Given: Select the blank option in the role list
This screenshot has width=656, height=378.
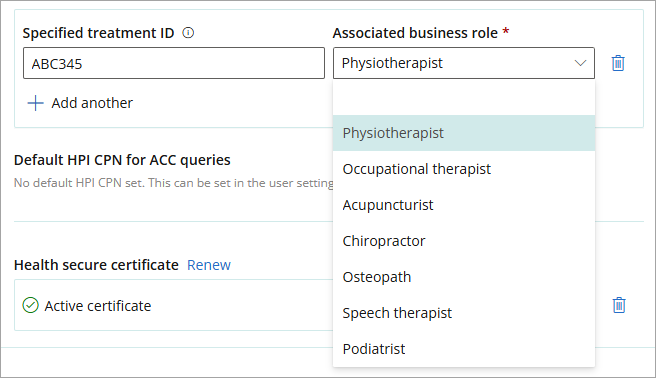Looking at the screenshot, I should click(464, 97).
